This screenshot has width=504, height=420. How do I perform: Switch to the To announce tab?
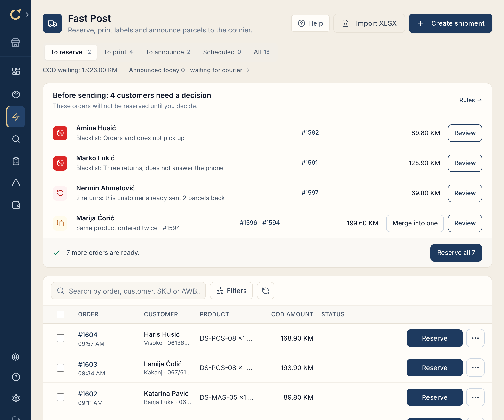click(168, 52)
